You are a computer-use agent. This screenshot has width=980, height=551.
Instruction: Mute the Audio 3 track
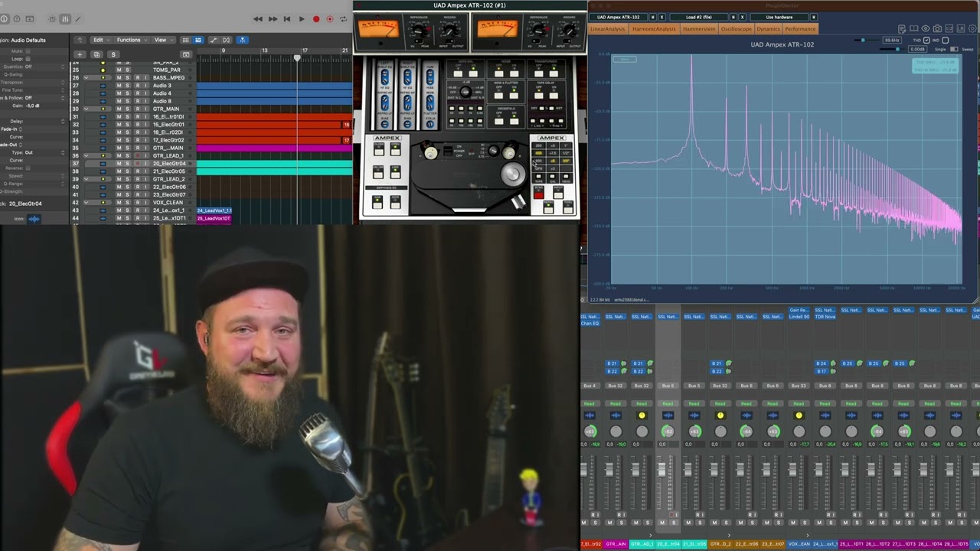(x=119, y=86)
